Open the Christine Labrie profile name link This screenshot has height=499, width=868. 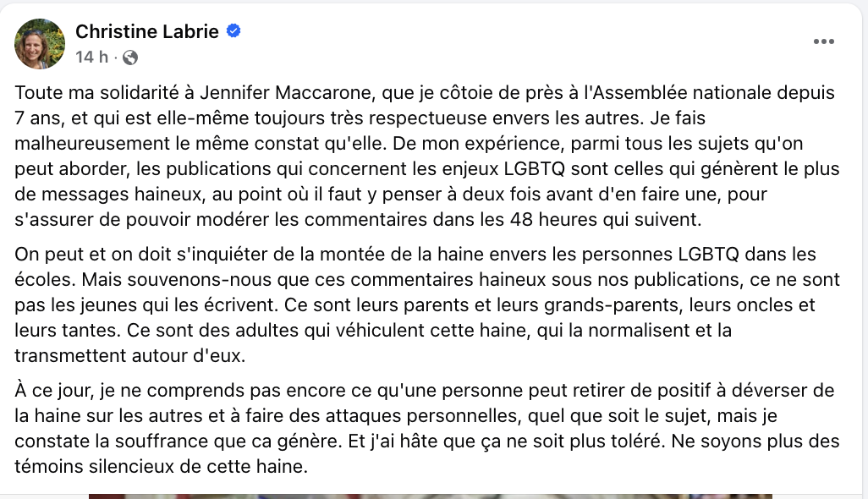[146, 31]
